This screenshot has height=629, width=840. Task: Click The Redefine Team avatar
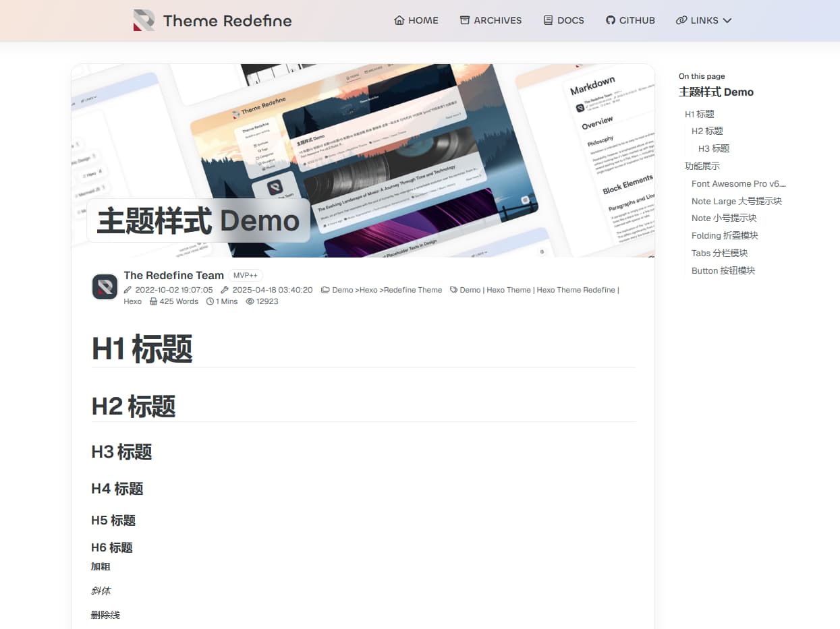point(105,288)
